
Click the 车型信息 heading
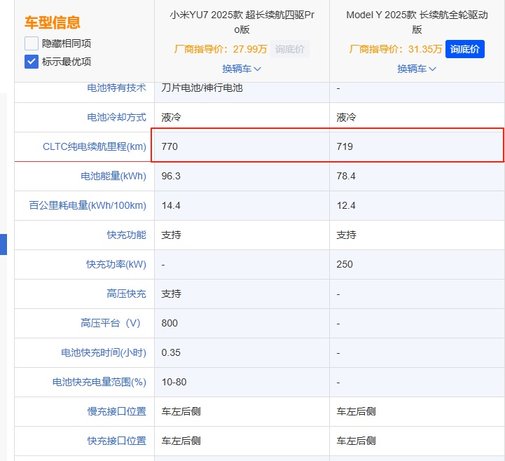click(52, 22)
